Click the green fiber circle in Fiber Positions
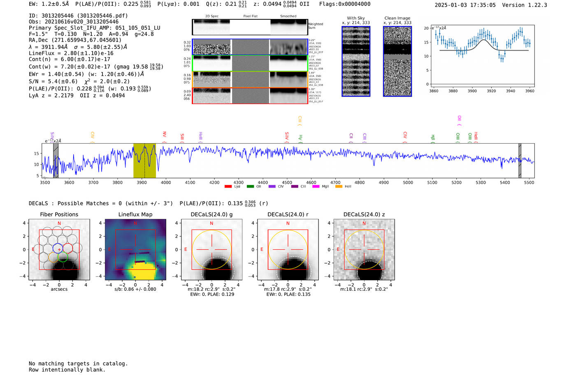The image size is (576, 392). click(x=63, y=257)
